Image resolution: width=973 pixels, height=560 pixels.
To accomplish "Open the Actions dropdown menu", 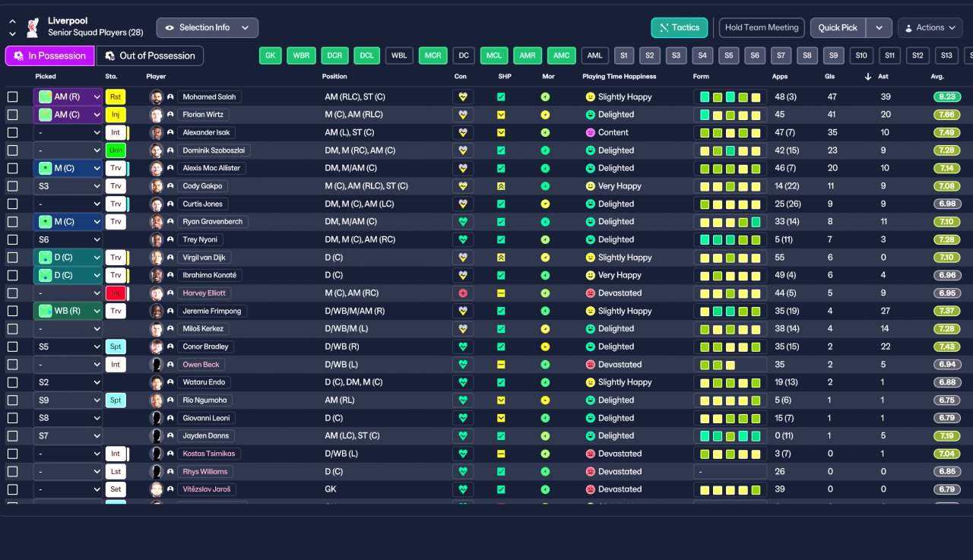I will (x=930, y=27).
